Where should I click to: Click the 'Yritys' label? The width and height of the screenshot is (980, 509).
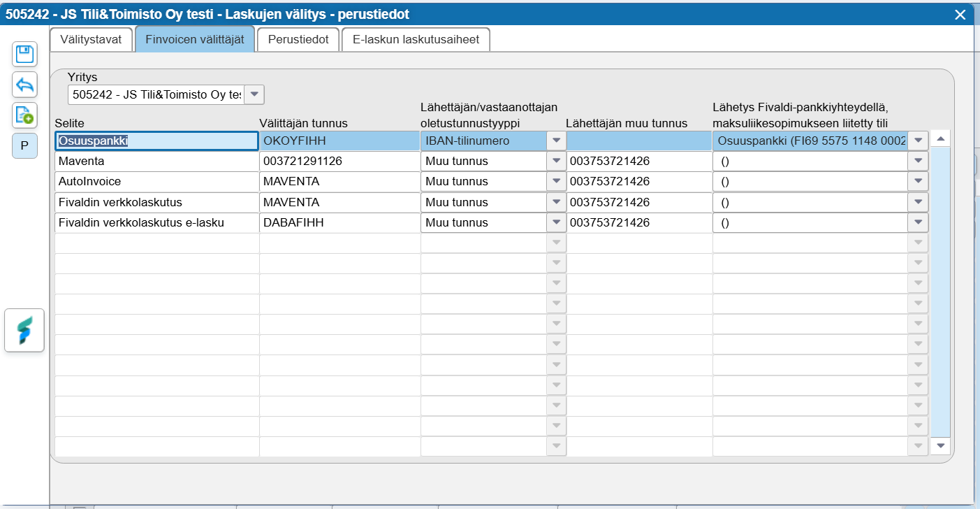point(82,77)
